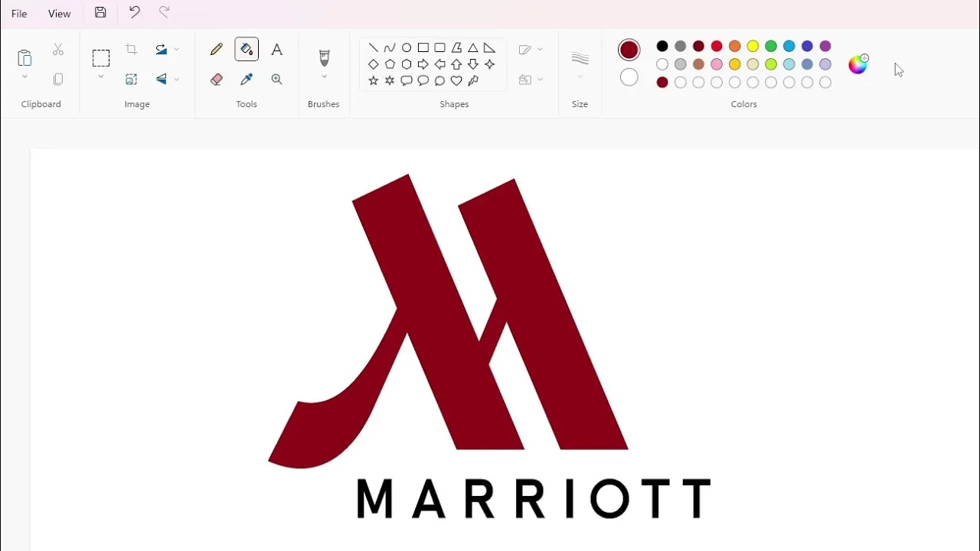Pick the Right arrow shape
Image resolution: width=980 pixels, height=551 pixels.
pyautogui.click(x=423, y=64)
